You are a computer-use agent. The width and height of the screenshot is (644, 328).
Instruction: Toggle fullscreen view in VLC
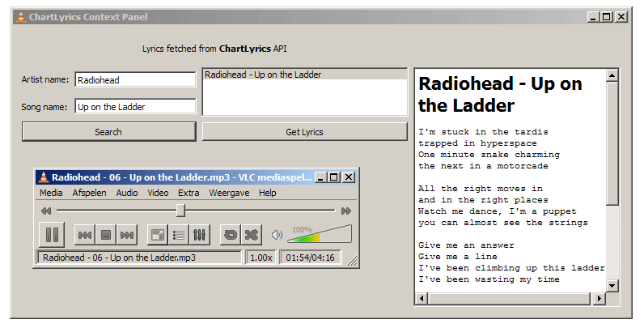click(x=157, y=235)
